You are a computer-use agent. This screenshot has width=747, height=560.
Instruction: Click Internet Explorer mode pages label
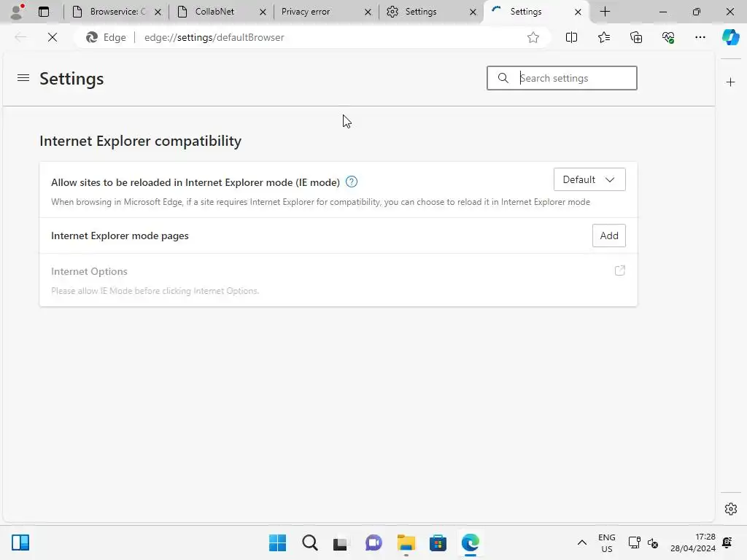120,236
